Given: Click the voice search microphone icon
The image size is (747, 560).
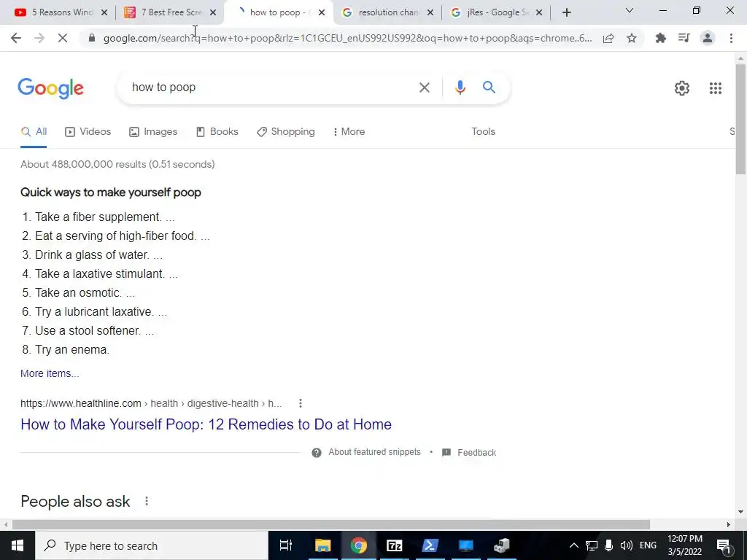Looking at the screenshot, I should (x=460, y=87).
